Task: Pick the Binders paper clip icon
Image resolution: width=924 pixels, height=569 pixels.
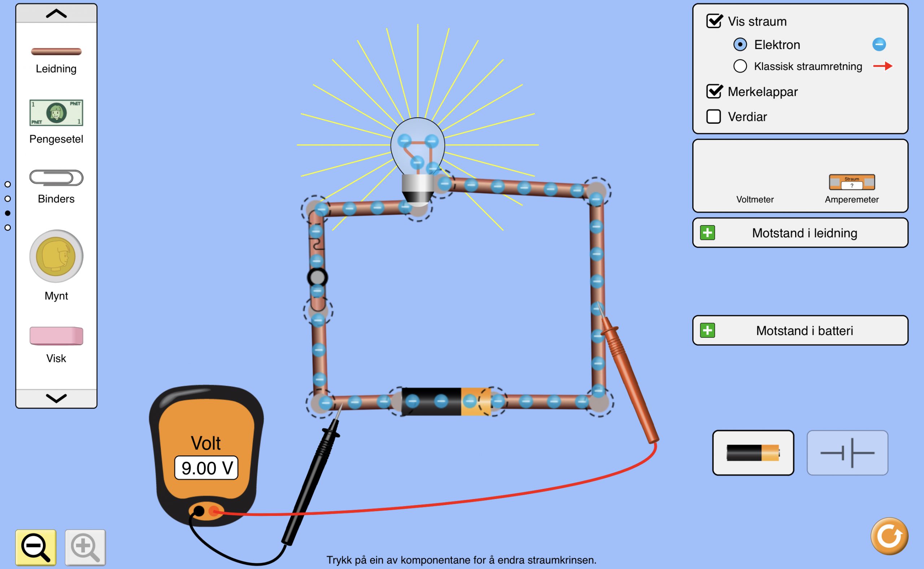Action: coord(56,178)
